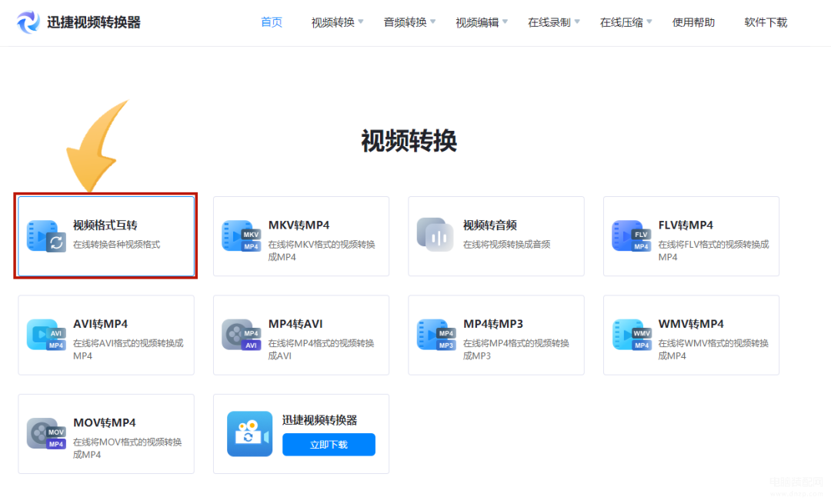Click the 视频转换 section heading
Image resolution: width=831 pixels, height=504 pixels.
[x=409, y=141]
